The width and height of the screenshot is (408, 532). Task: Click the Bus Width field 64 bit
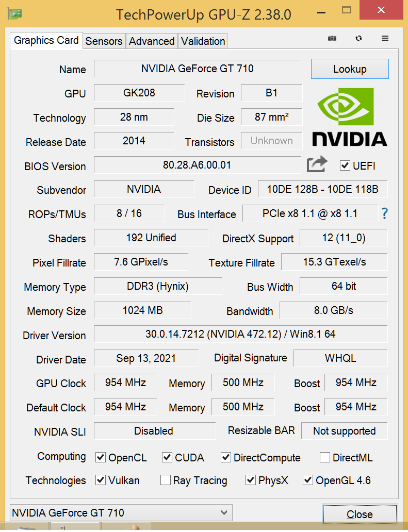click(x=344, y=286)
